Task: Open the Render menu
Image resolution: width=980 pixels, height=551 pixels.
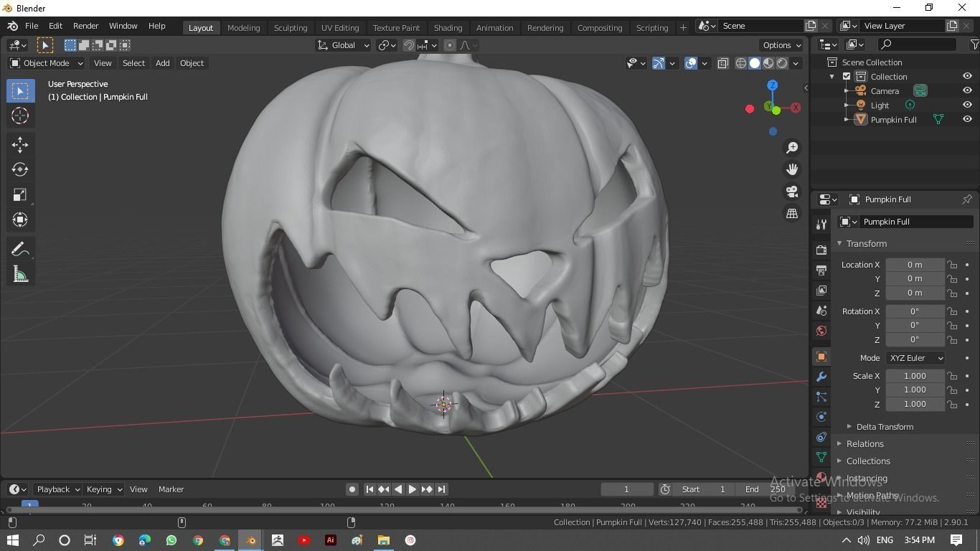Action: [x=85, y=26]
